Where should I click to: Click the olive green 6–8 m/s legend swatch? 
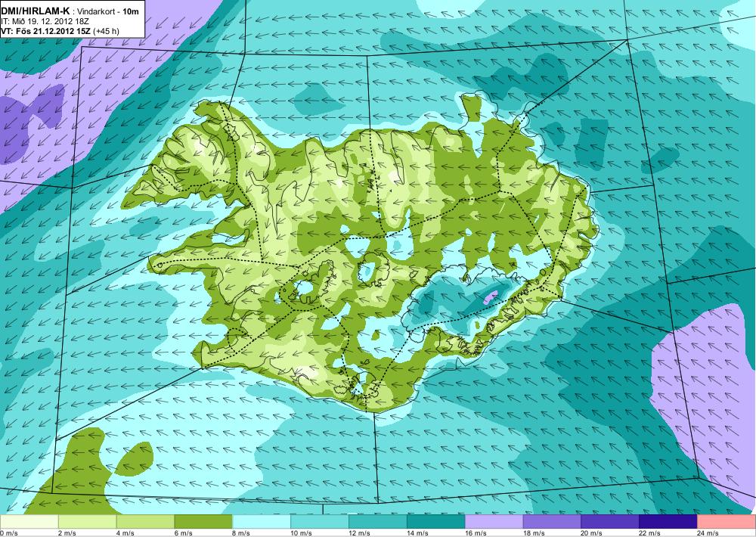coord(203,522)
